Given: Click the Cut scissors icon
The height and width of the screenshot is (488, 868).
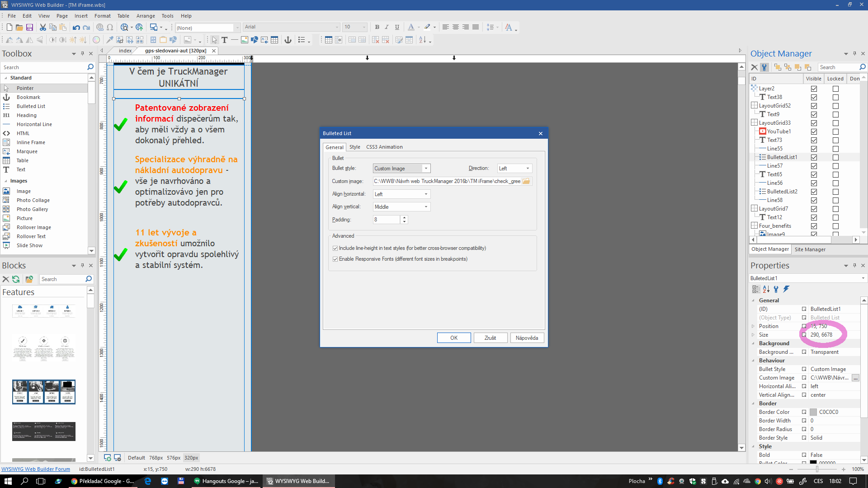Looking at the screenshot, I should [43, 28].
